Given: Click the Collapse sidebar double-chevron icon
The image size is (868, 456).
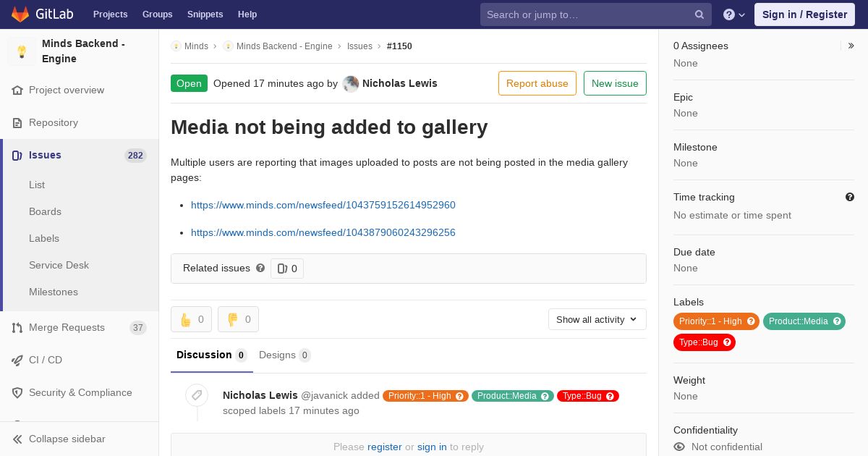Looking at the screenshot, I should click(x=17, y=439).
